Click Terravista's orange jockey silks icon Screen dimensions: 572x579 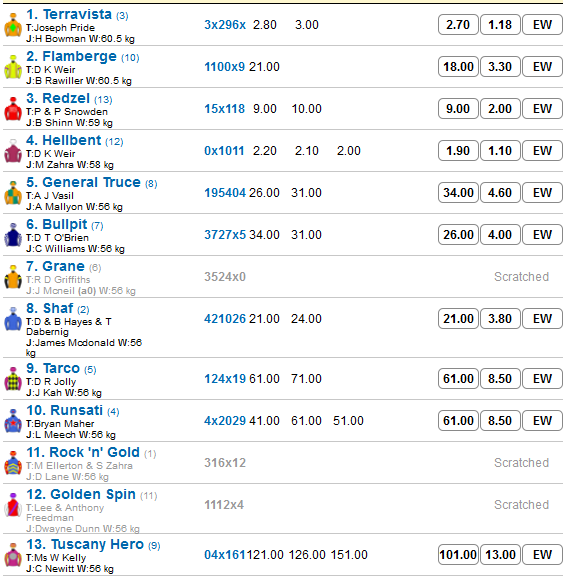[13, 25]
